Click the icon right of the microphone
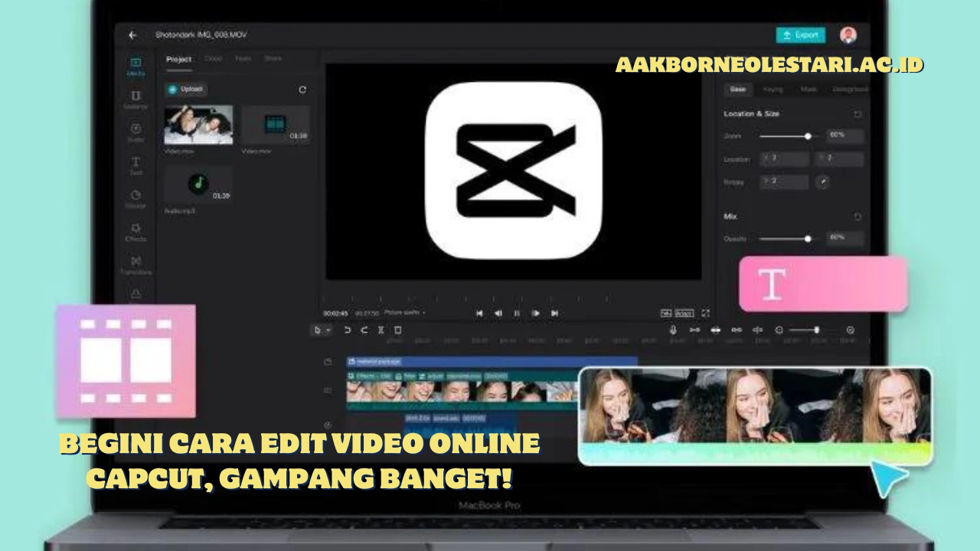This screenshot has height=551, width=980. [694, 330]
